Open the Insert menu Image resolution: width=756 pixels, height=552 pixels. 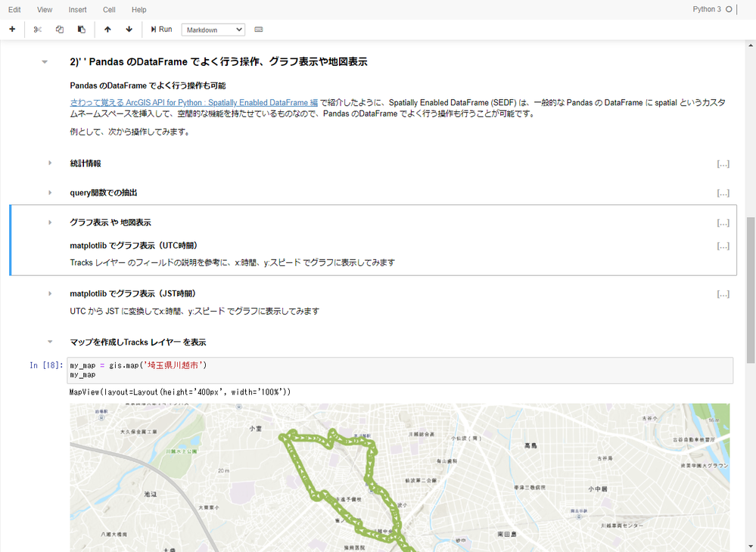(x=77, y=10)
